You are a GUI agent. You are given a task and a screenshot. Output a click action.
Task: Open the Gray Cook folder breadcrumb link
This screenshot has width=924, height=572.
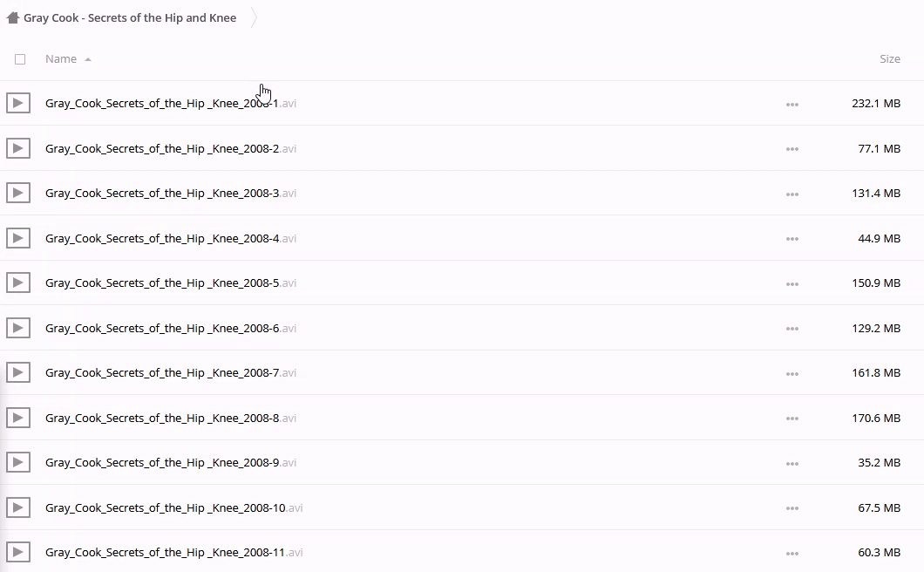point(130,17)
